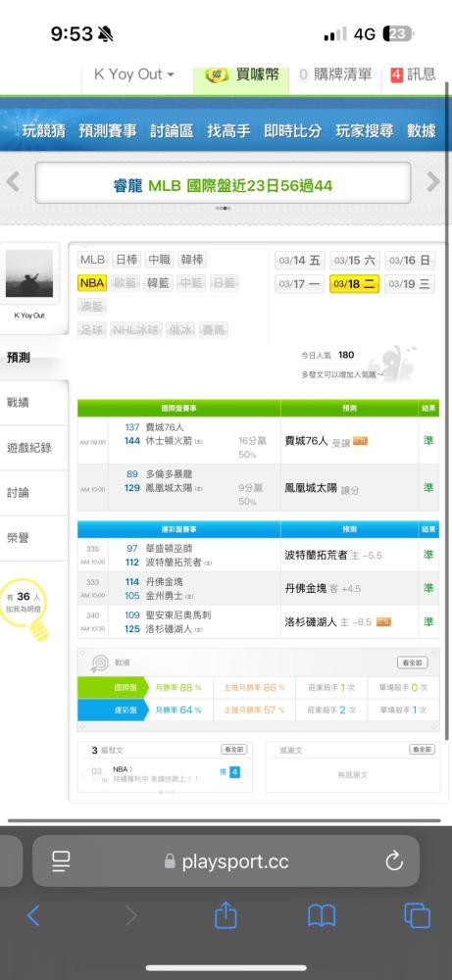The height and width of the screenshot is (980, 452).
Task: Select the 韓籃 league filter
Action: tap(158, 282)
